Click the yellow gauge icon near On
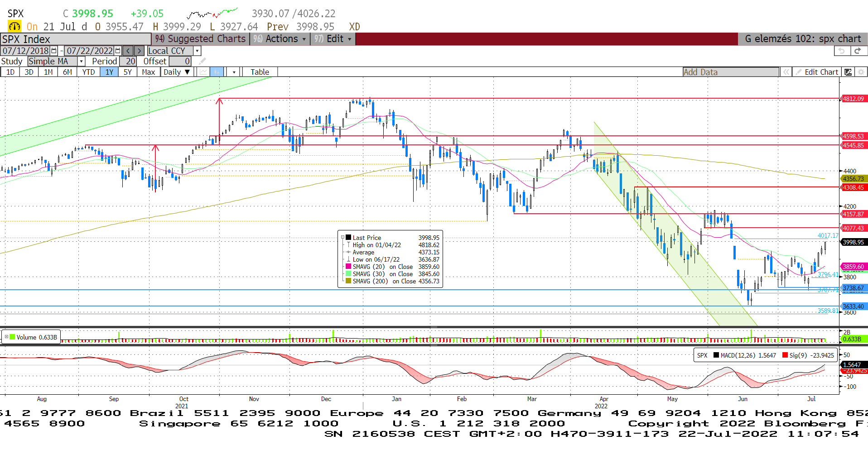Screen dimensions: 868x459 coord(14,27)
